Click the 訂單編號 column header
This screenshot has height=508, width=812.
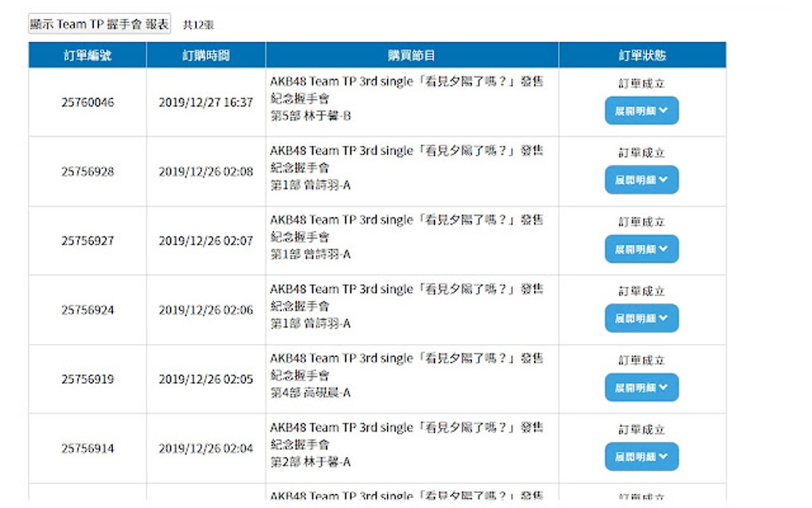88,55
